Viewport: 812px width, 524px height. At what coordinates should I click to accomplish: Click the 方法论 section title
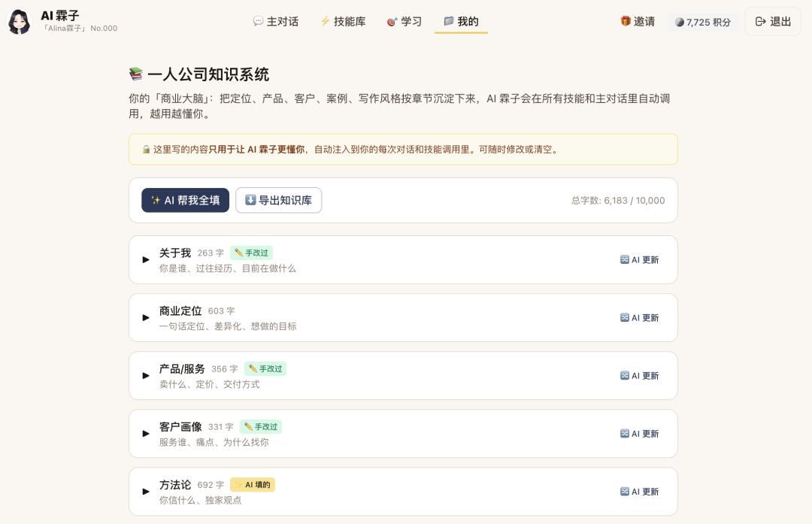click(175, 485)
